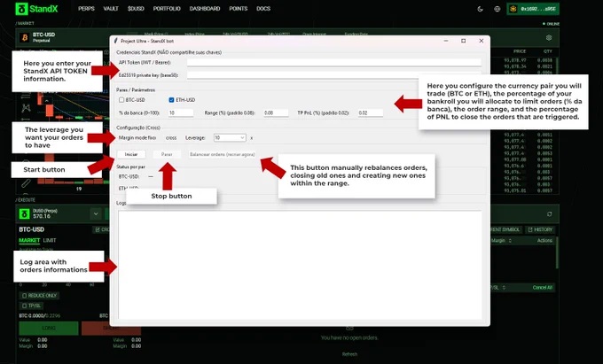
Task: Maximize the Project Ultra bot window
Action: click(464, 41)
